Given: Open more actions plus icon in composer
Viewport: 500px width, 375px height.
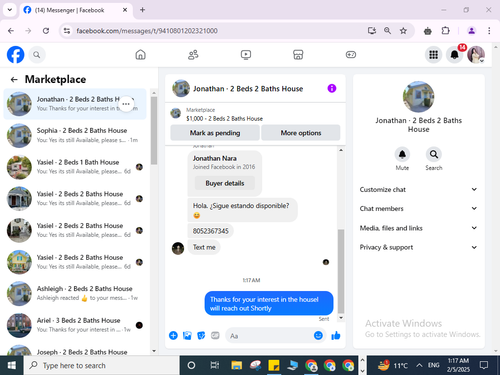Looking at the screenshot, I should [173, 335].
